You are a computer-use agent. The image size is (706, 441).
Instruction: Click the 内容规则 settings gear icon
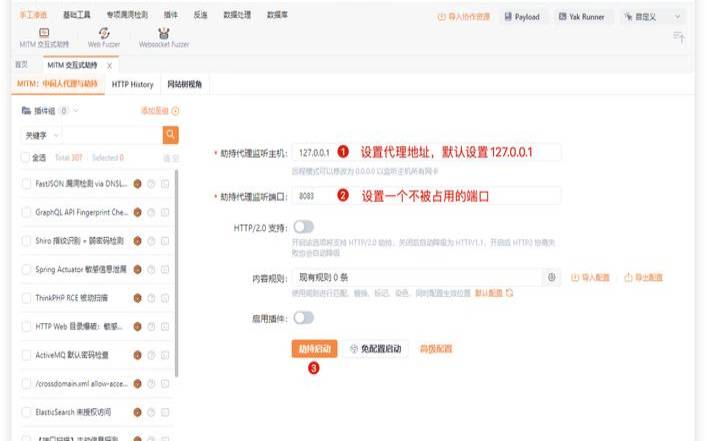pyautogui.click(x=551, y=277)
